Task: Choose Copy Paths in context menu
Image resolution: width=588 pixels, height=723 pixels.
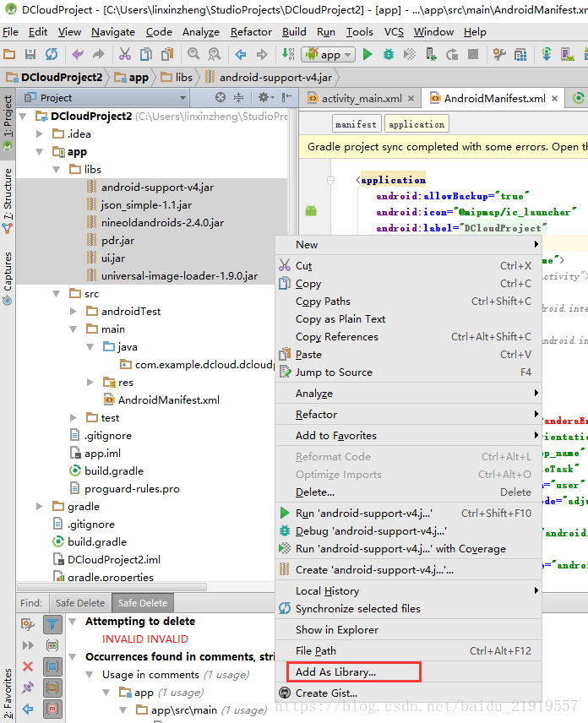Action: pyautogui.click(x=408, y=301)
